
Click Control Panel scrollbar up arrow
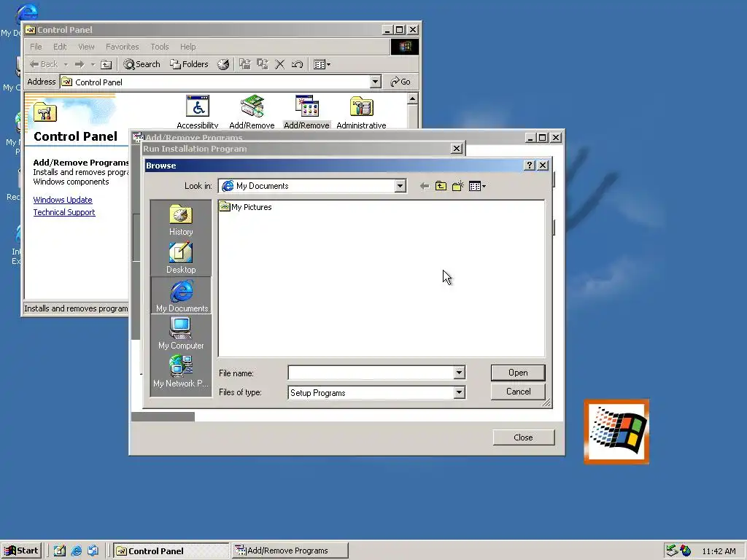(x=413, y=98)
